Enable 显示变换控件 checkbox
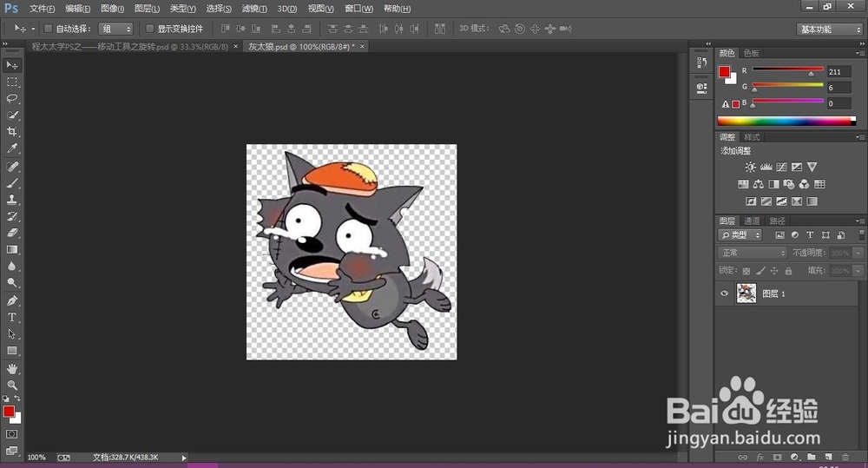The width and height of the screenshot is (868, 468). [149, 29]
